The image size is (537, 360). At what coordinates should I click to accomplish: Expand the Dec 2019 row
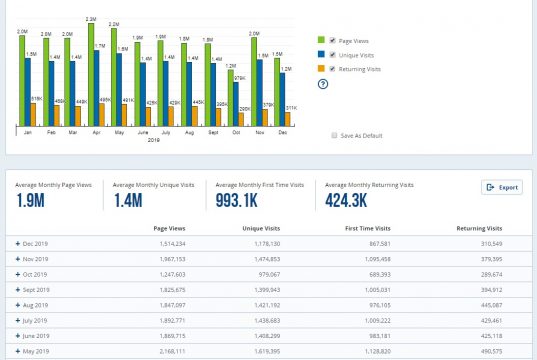(18, 244)
